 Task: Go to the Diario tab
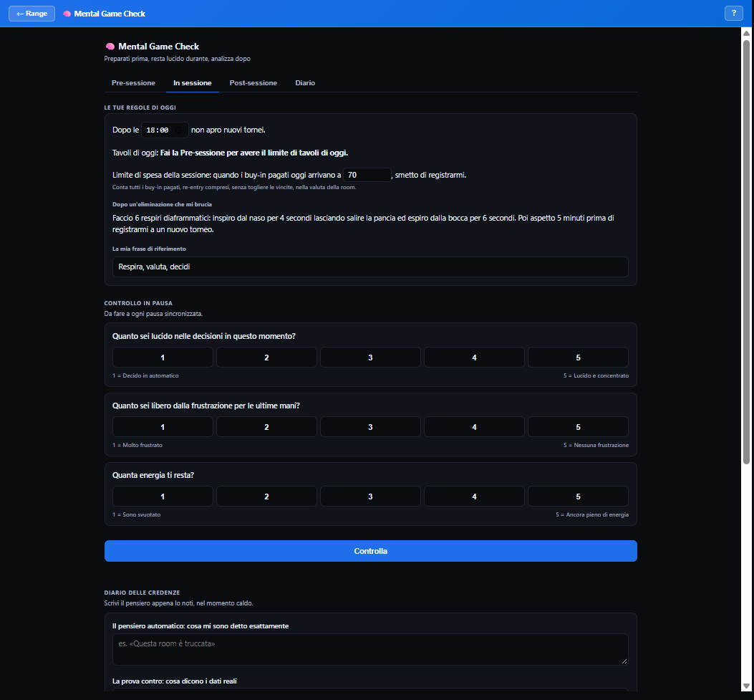[305, 82]
